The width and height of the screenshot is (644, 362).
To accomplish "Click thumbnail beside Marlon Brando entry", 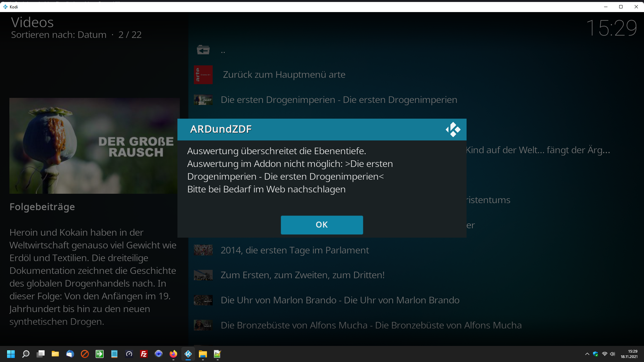I will coord(203,300).
